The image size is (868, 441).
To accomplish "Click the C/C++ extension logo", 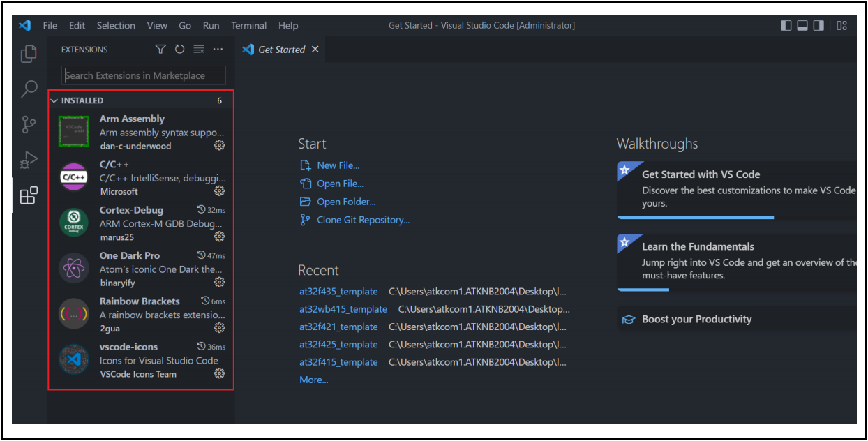I will pos(73,177).
